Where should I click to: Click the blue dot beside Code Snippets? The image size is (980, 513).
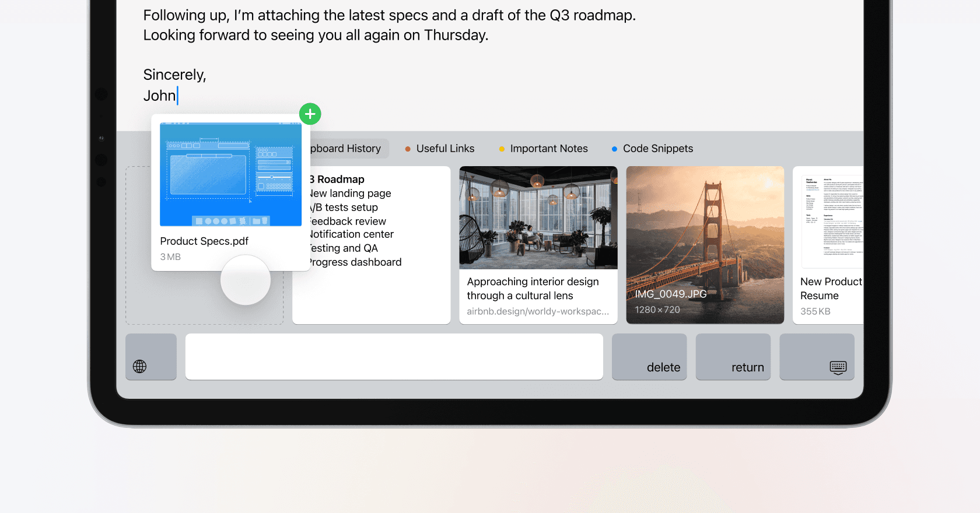[614, 149]
